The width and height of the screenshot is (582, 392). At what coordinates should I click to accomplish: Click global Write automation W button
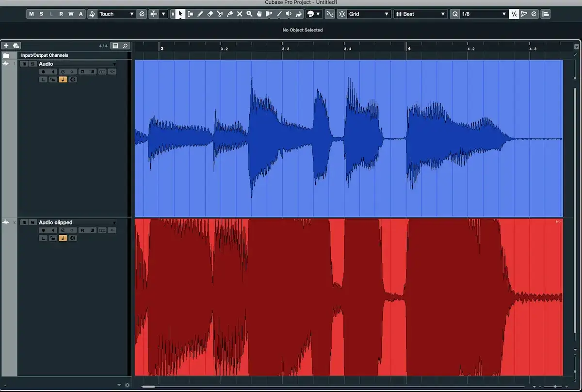coord(71,14)
